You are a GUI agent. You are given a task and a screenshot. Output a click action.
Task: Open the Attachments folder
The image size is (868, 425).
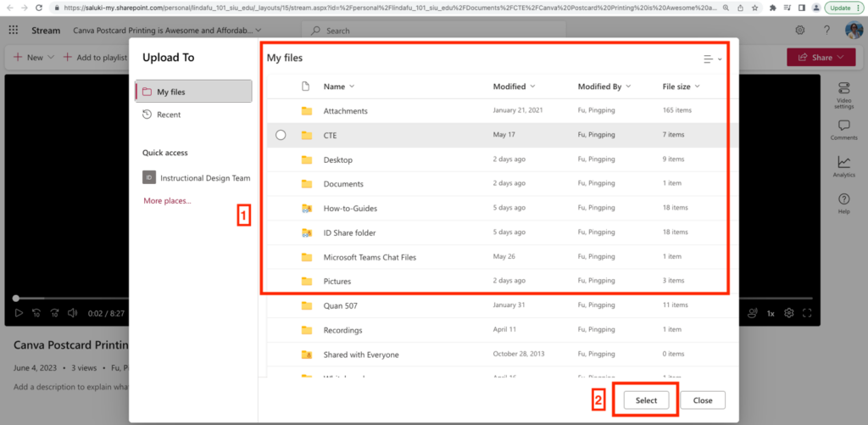pyautogui.click(x=346, y=111)
